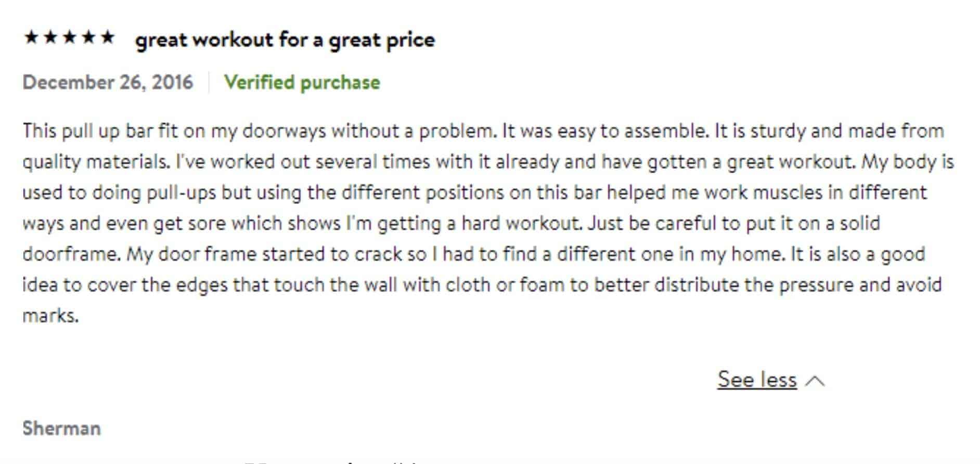Click the final word 'marks.' of the review
This screenshot has height=464, width=980.
point(50,316)
